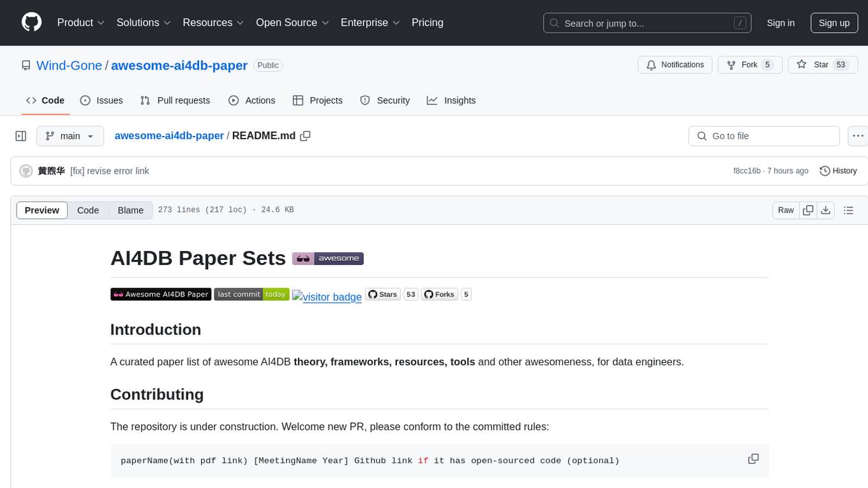
Task: Expand the Enterprise menu
Action: [370, 22]
